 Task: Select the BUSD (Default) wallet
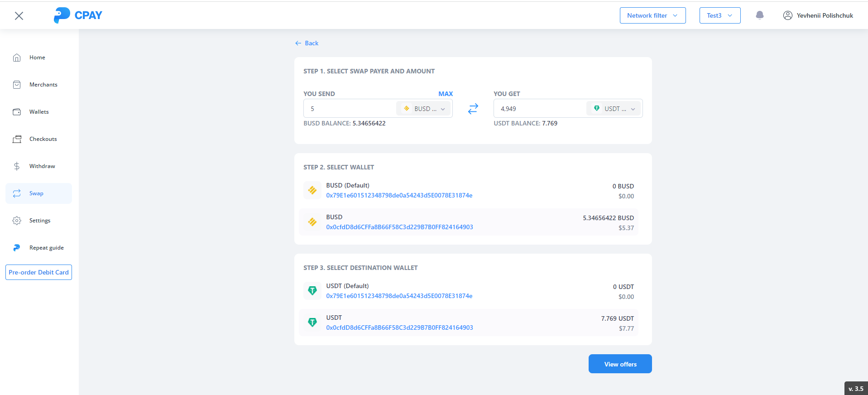click(468, 191)
